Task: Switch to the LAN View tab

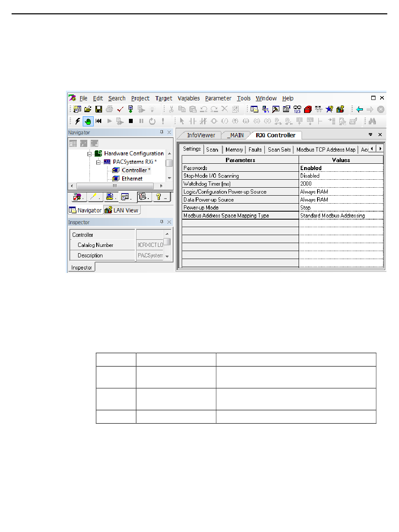Action: tap(121, 210)
